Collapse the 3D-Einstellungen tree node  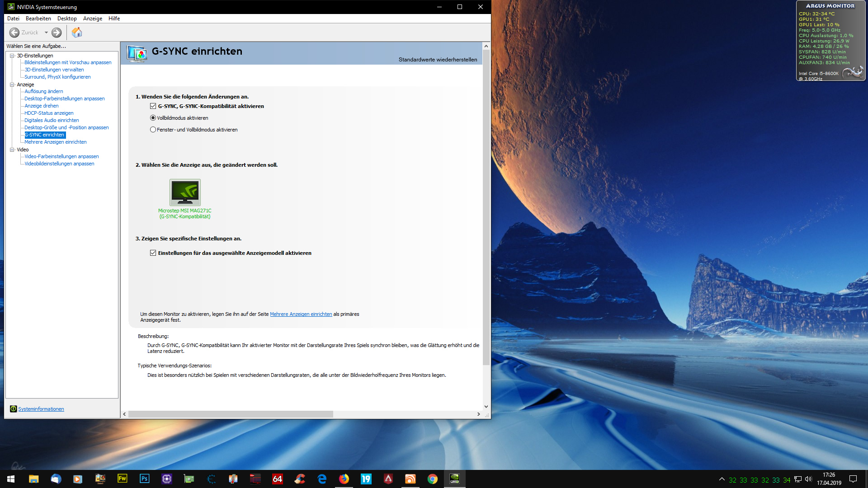12,56
